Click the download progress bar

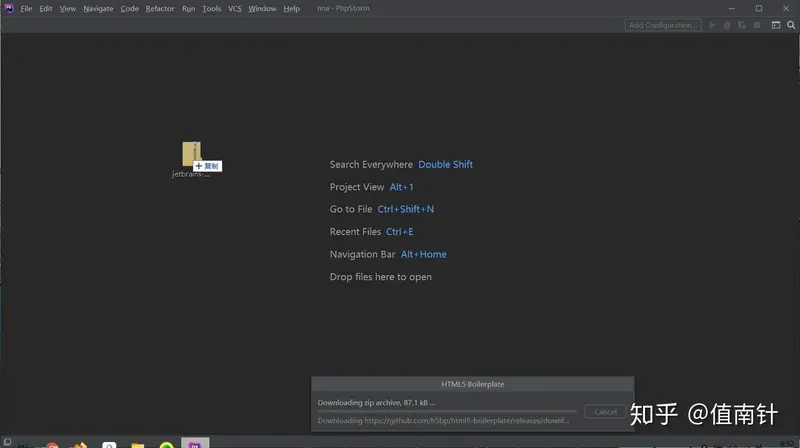(x=447, y=411)
